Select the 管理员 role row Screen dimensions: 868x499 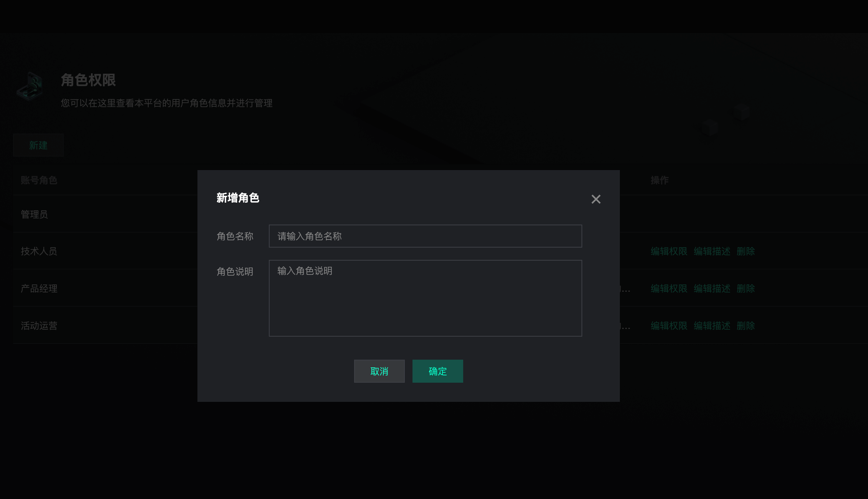[x=35, y=214]
